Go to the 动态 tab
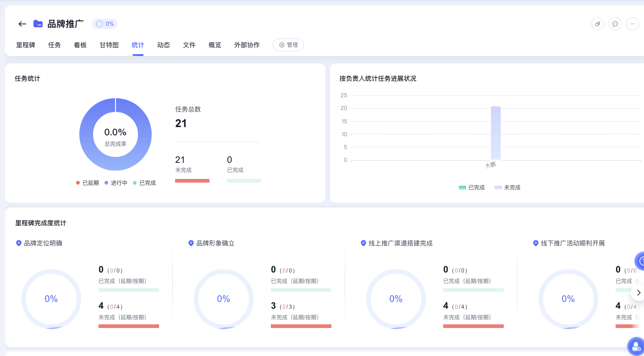 tap(164, 45)
